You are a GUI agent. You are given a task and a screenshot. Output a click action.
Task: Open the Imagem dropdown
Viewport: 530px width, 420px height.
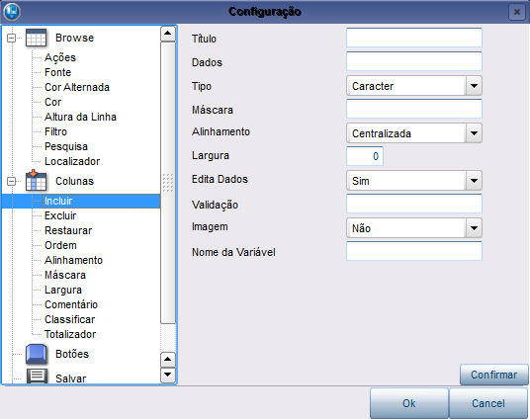tap(474, 228)
